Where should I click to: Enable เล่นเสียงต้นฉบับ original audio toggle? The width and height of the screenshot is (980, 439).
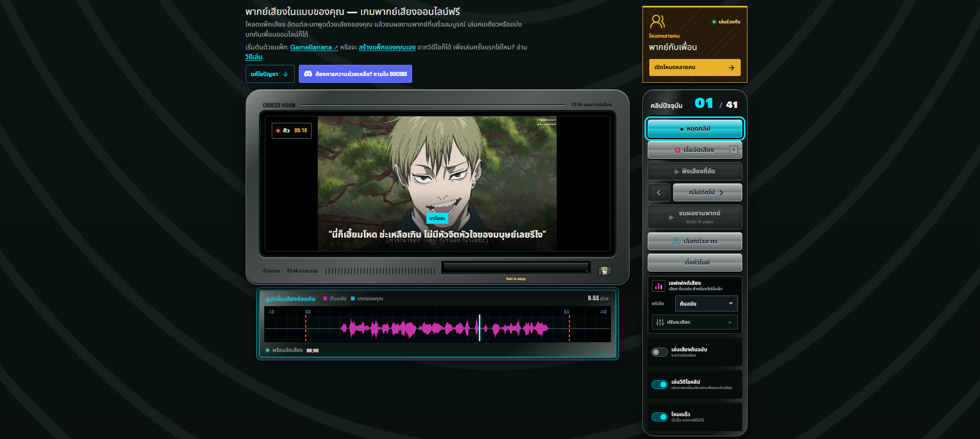(659, 352)
